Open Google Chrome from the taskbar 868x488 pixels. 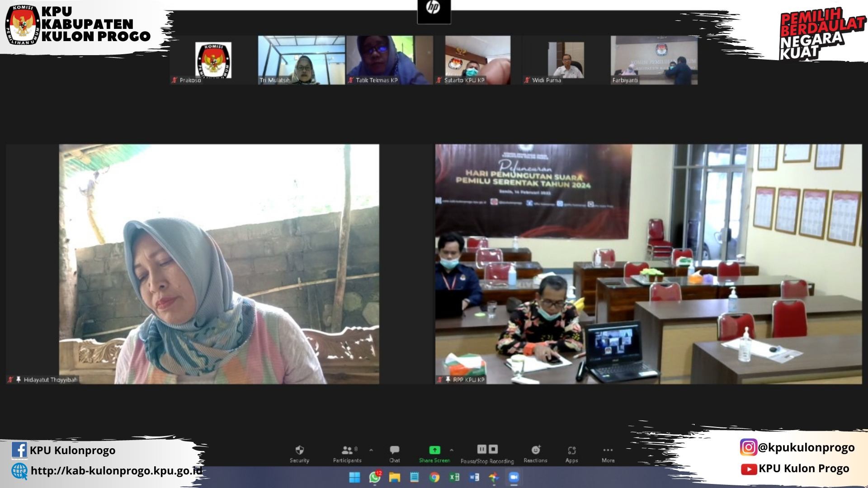[434, 477]
